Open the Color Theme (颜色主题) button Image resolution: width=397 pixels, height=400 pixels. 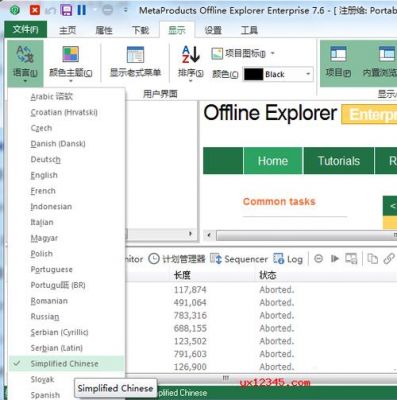click(71, 63)
